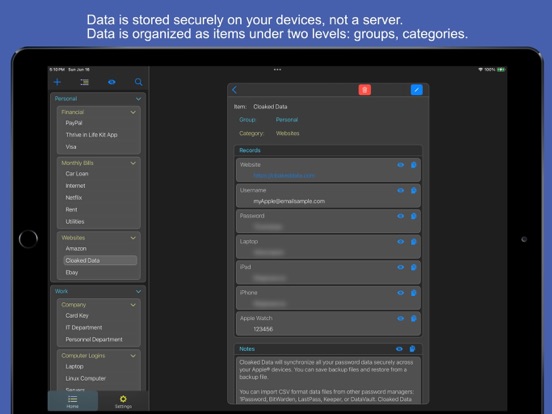This screenshot has height=414, width=552.
Task: Open the Internet item
Action: coord(75,186)
